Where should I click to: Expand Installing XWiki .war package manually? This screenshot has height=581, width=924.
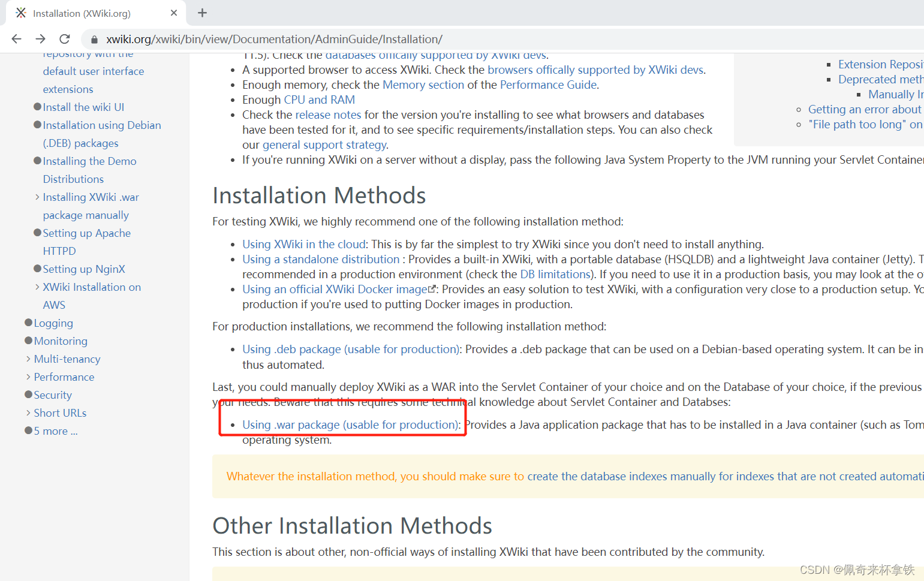click(37, 197)
